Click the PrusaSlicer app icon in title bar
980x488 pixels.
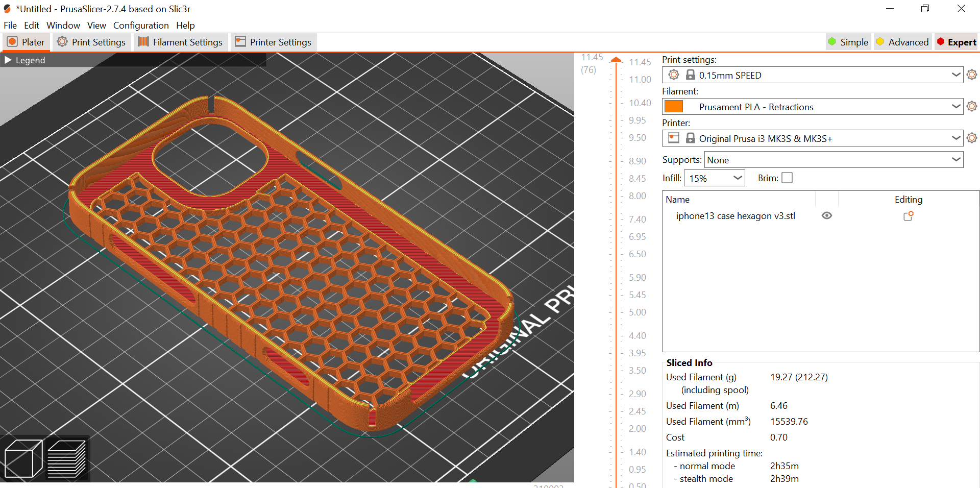7,9
